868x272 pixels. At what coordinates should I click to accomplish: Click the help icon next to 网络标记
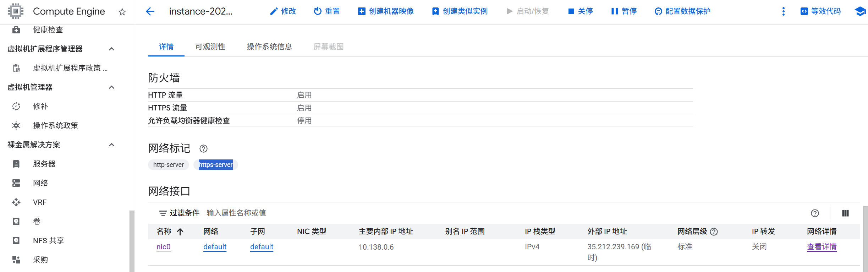(203, 148)
